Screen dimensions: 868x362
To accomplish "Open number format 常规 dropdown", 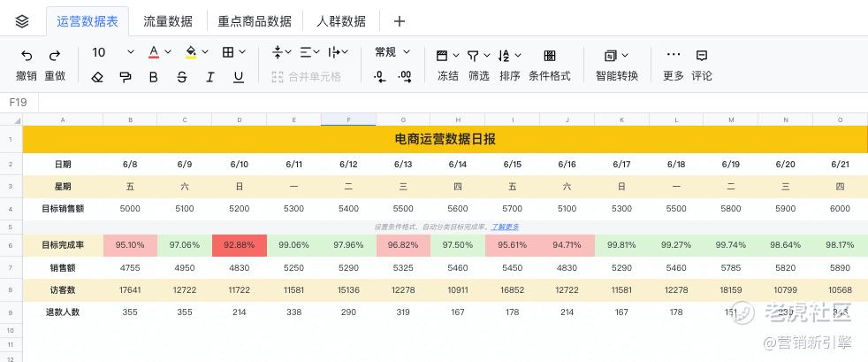I will [x=392, y=52].
